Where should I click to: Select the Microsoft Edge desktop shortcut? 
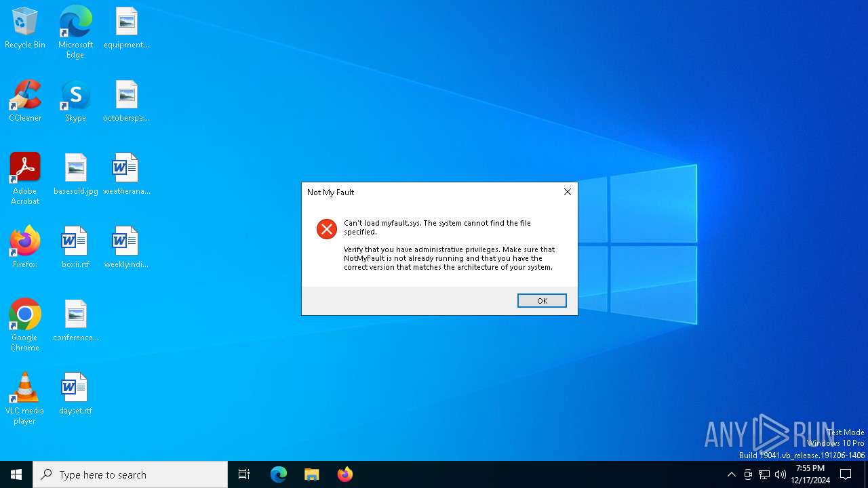[x=75, y=33]
